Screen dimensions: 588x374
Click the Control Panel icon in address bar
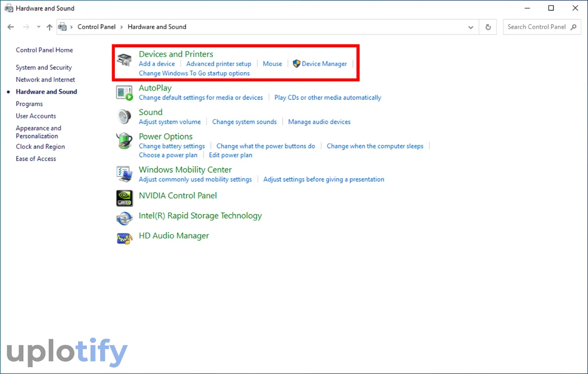[x=63, y=27]
